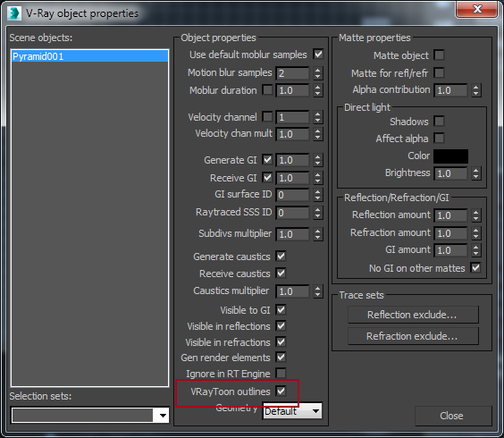Screen dimensions: 504x438
Task: Click the Subdivs multiplier value field
Action: (292, 234)
